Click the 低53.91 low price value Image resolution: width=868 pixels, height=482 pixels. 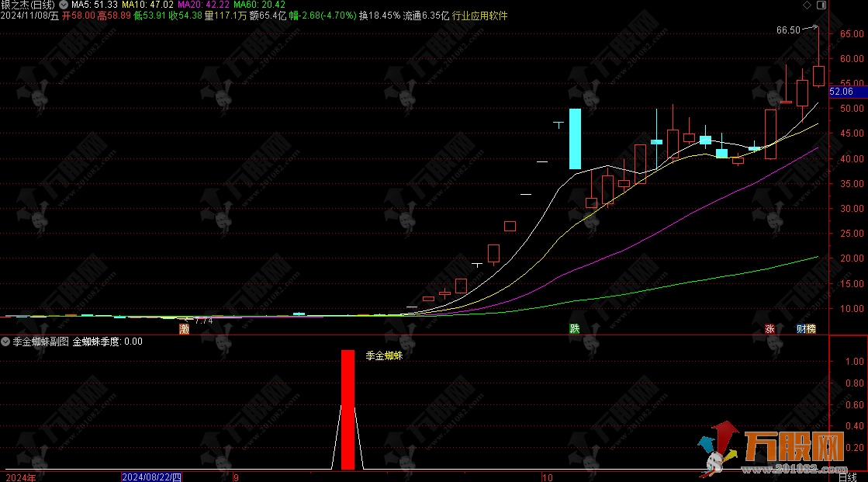[x=150, y=16]
